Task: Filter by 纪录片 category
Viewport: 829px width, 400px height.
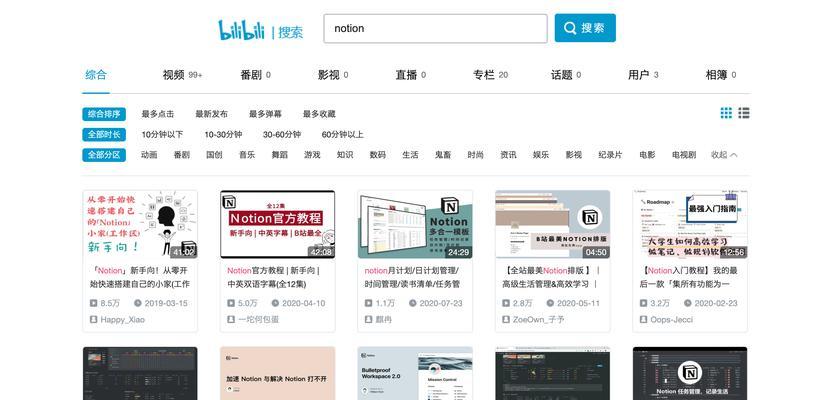Action: coord(610,155)
